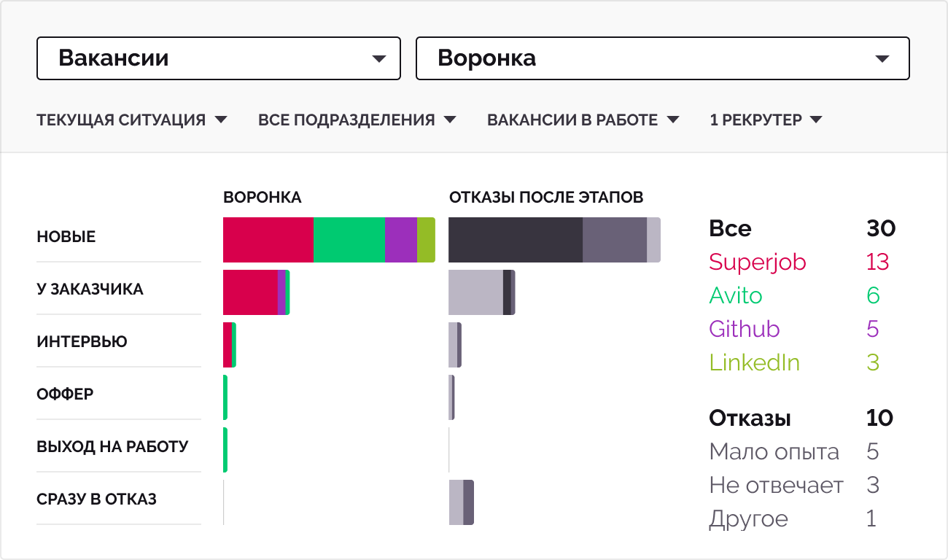Click the Сразу в отказ rejections bar
The height and width of the screenshot is (560, 948).
pyautogui.click(x=461, y=502)
